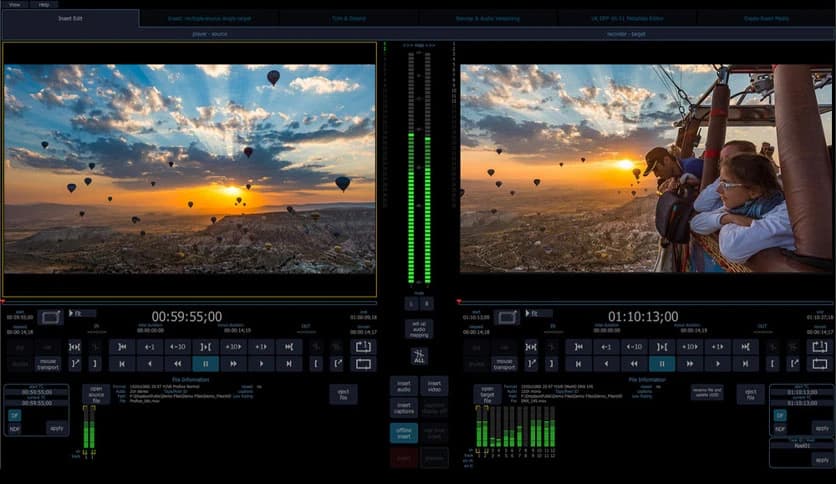Step forward one frame (+1) in source player
Screen dimensions: 836x484
261,346
